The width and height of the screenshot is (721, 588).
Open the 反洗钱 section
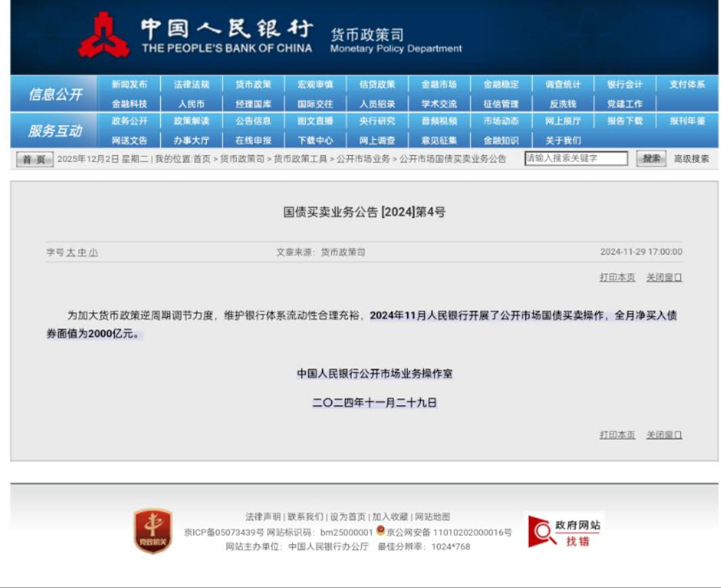(x=563, y=104)
